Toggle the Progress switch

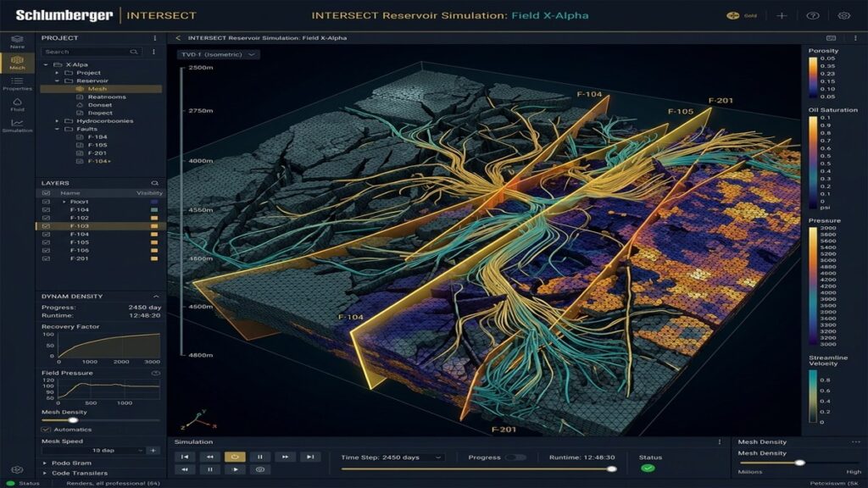tap(515, 457)
